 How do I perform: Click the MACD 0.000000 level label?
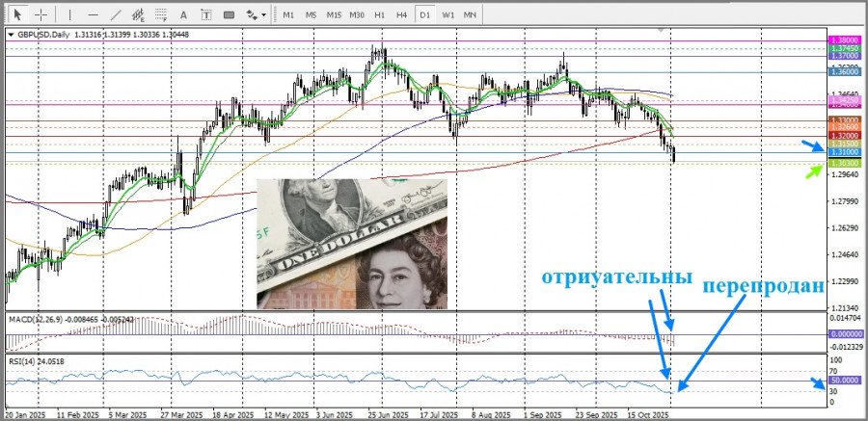846,334
